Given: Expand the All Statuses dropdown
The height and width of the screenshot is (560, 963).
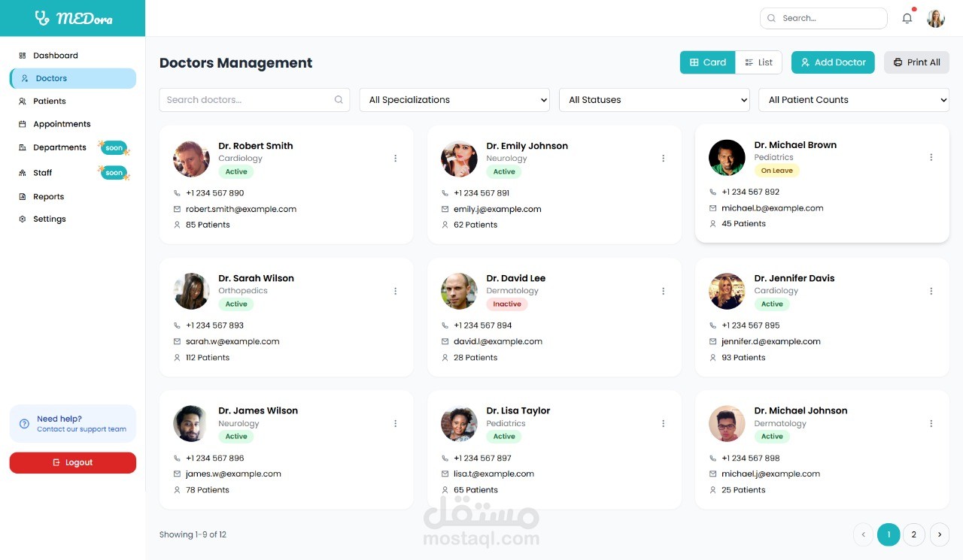Looking at the screenshot, I should pos(655,100).
